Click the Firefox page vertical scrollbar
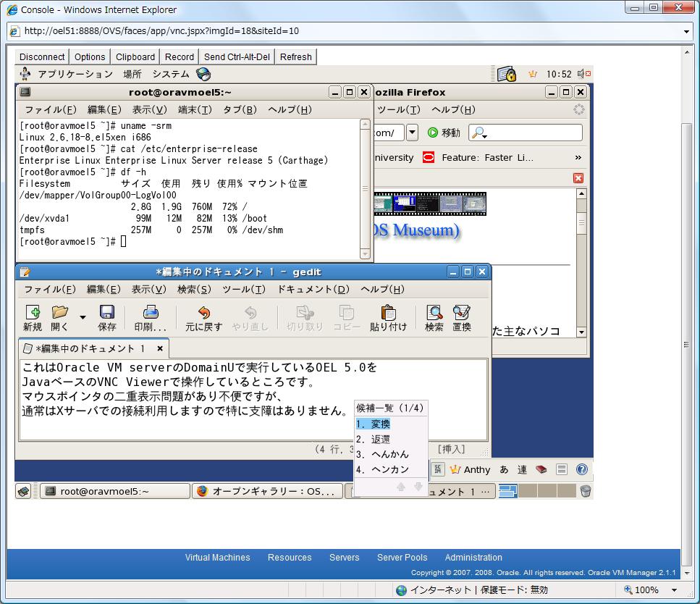The image size is (700, 604). 581,263
